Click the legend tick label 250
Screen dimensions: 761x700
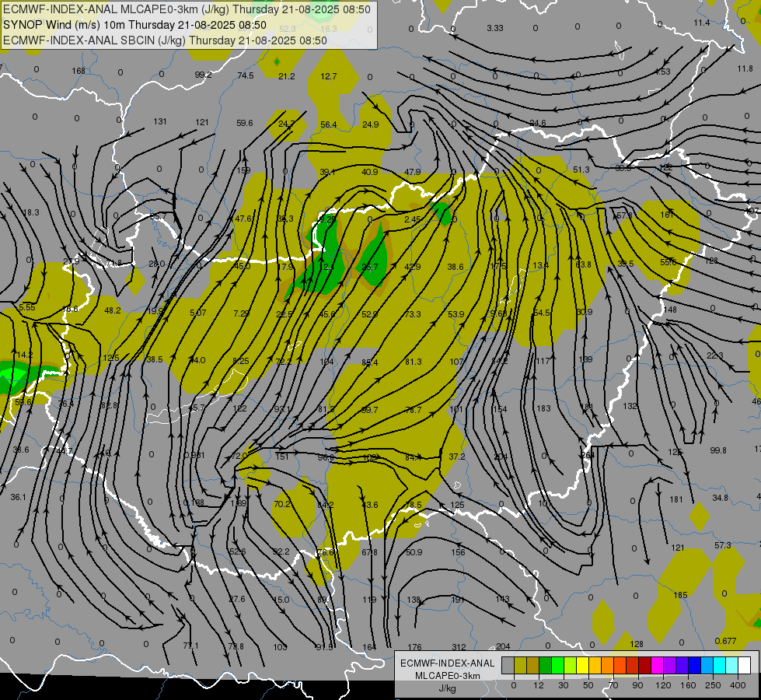(x=713, y=685)
